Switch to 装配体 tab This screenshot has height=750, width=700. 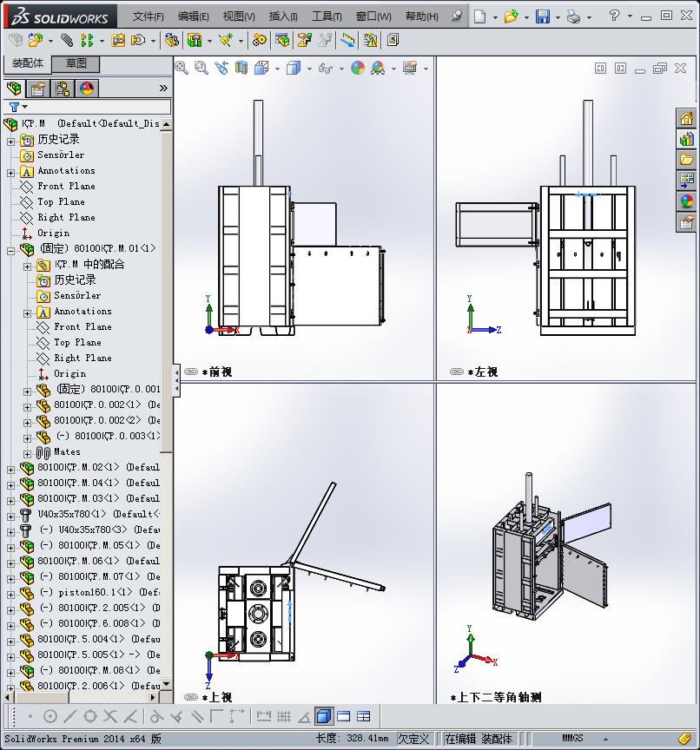(27, 63)
